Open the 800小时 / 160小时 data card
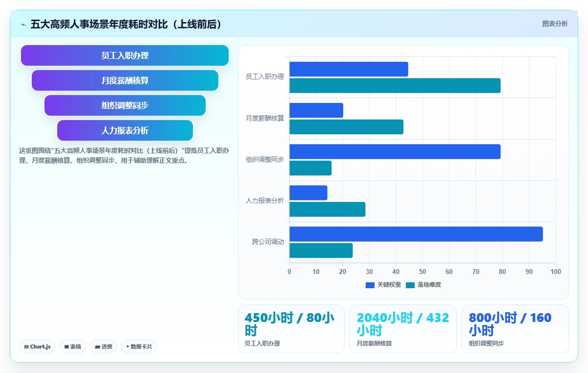The height and width of the screenshot is (373, 588). coord(515,329)
